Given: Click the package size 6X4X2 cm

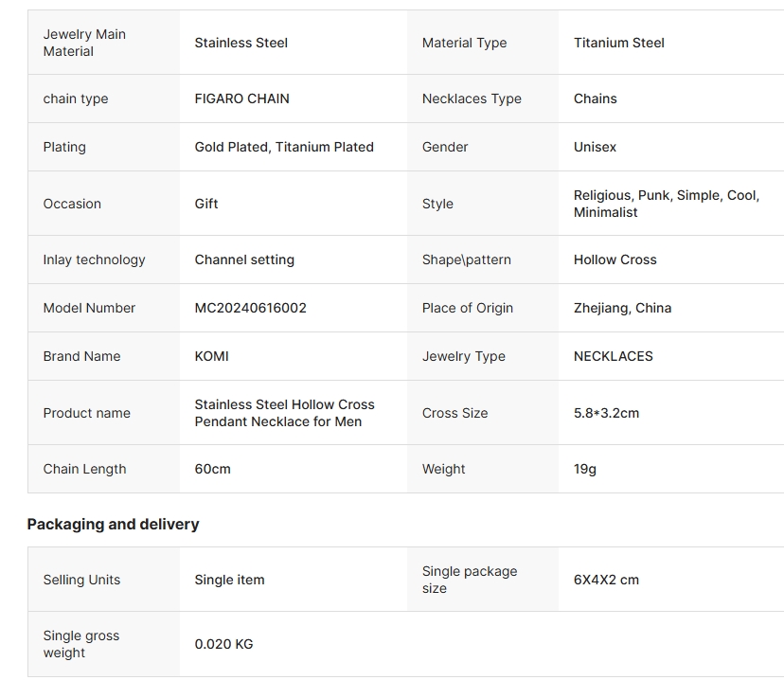Looking at the screenshot, I should point(607,580).
